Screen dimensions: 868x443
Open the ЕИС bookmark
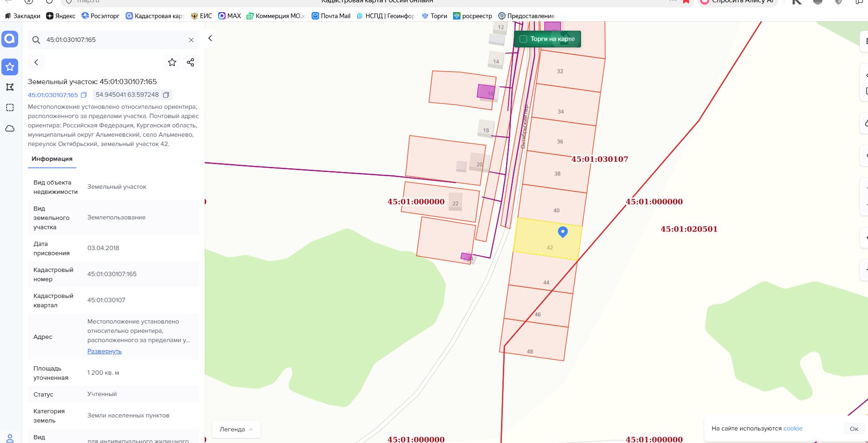(201, 16)
